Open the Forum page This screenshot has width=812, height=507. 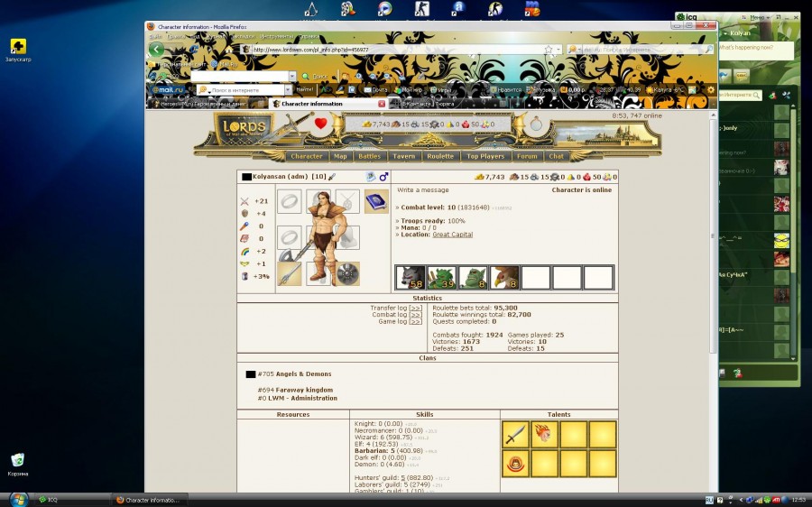click(527, 156)
